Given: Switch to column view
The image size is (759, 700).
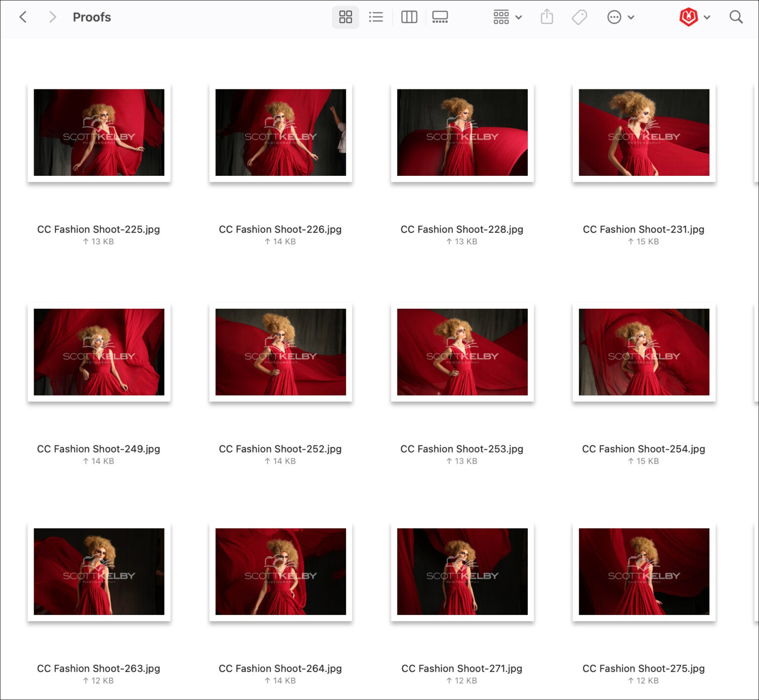Looking at the screenshot, I should (409, 17).
